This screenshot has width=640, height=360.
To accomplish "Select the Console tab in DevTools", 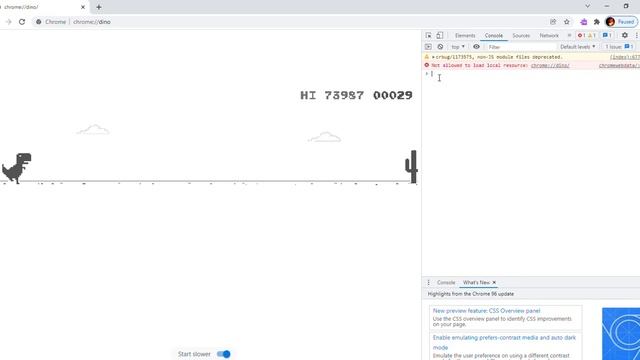I will (x=493, y=36).
